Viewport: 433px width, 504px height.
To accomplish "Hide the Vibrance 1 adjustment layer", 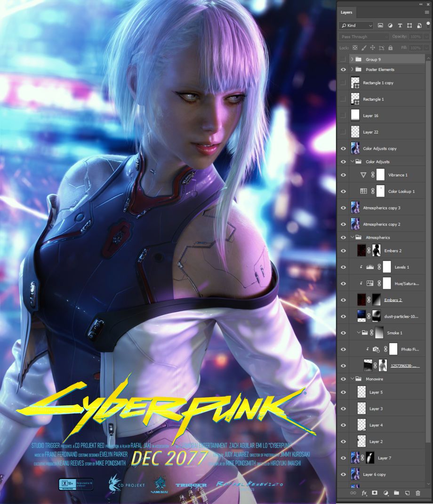I will pyautogui.click(x=343, y=175).
